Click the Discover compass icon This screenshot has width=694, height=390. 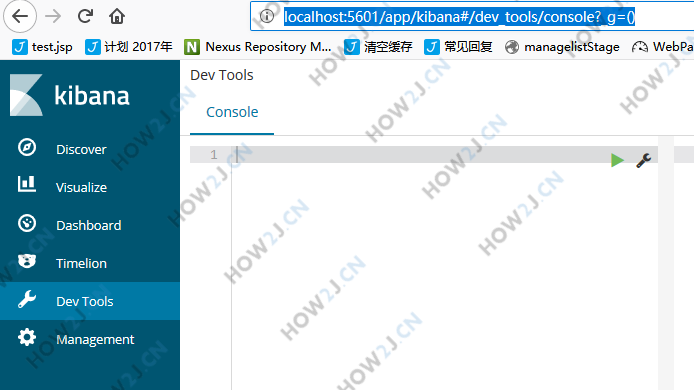(x=27, y=147)
